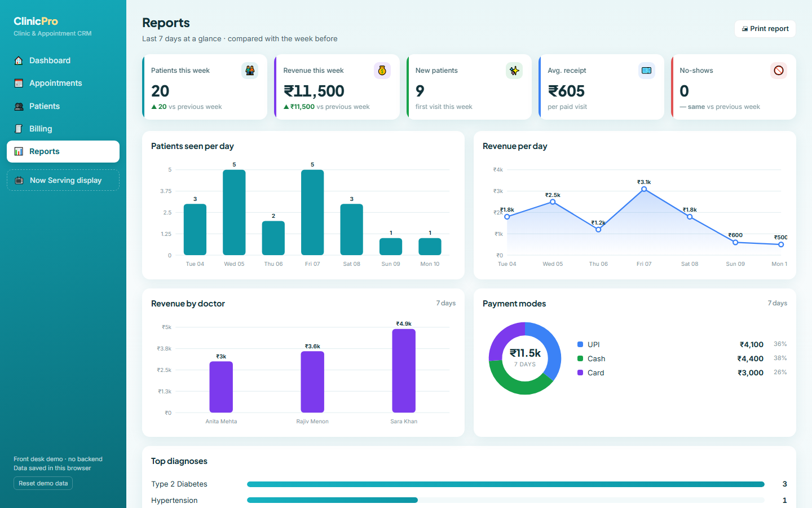
Task: Click the Top diagnoses heading
Action: [179, 461]
